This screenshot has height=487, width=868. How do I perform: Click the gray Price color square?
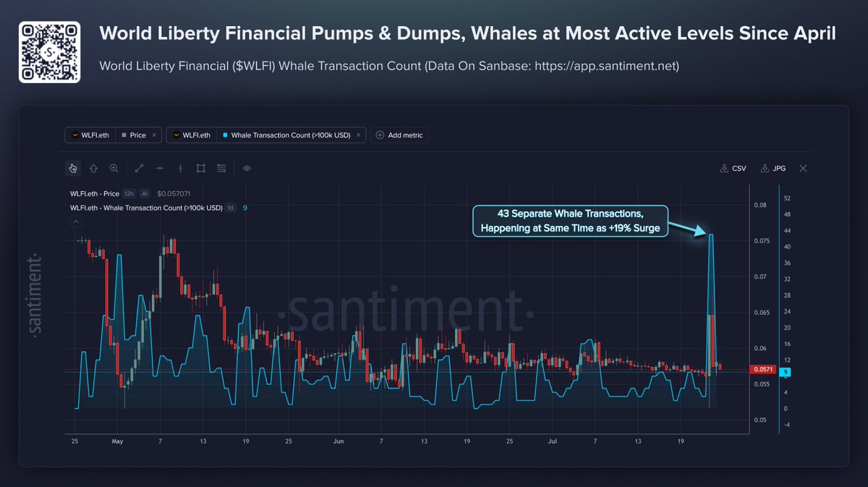[x=124, y=135]
